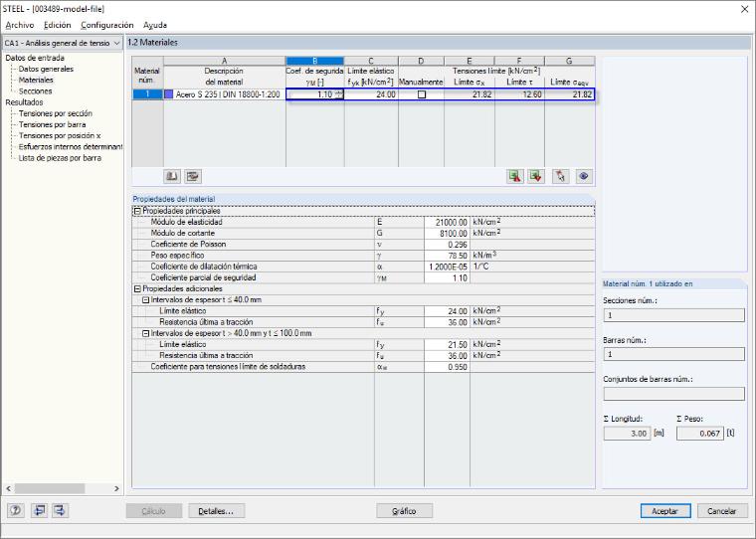Select Tensiones por posición x in navigator
756x539 pixels.
tap(60, 135)
